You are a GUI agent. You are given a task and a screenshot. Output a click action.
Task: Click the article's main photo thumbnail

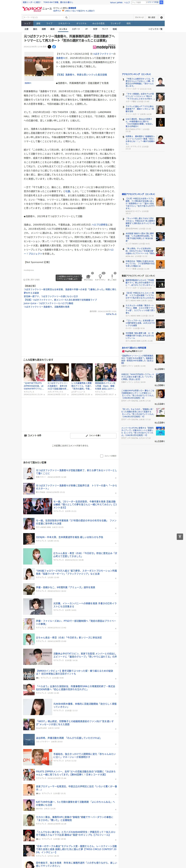(39, 66)
